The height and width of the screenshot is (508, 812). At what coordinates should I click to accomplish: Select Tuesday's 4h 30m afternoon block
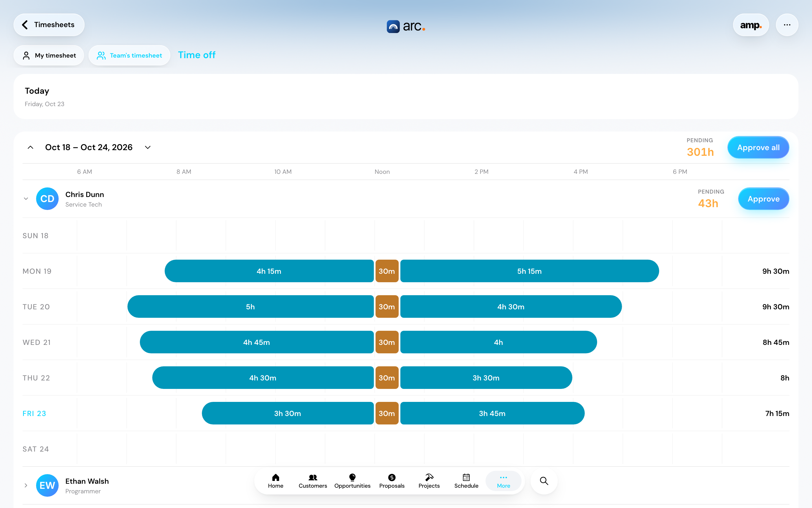[511, 307]
